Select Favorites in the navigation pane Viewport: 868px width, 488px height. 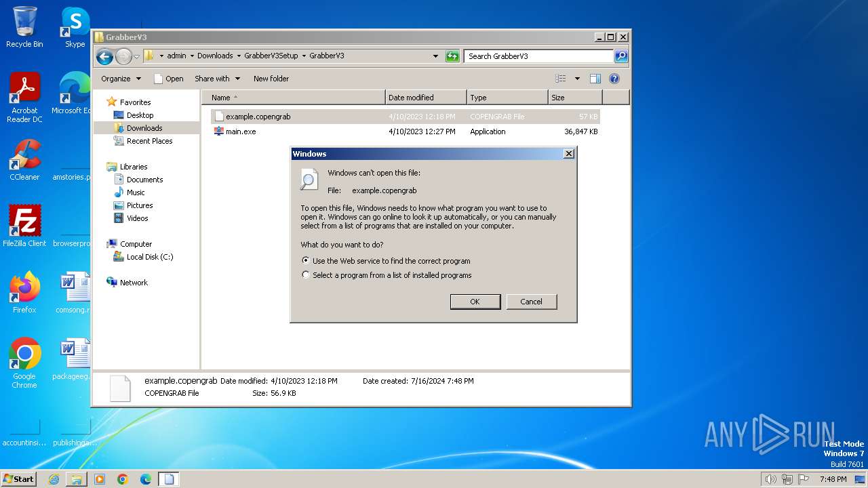(x=135, y=102)
